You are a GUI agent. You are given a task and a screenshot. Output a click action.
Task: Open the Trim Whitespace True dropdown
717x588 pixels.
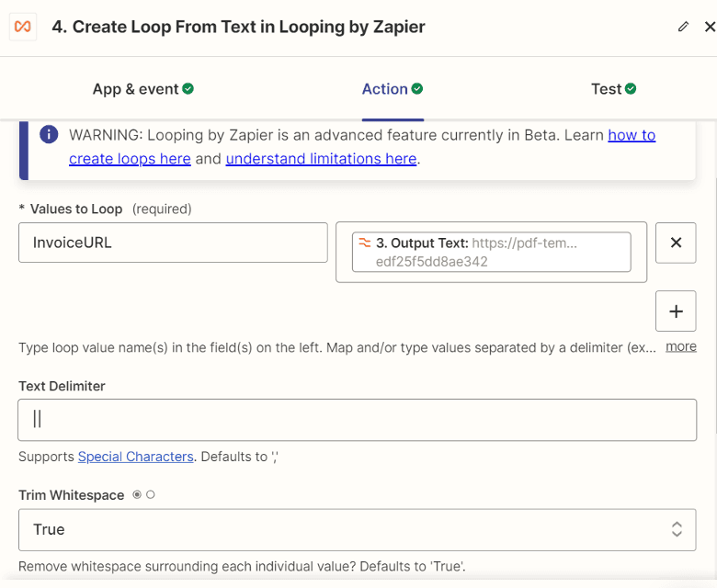[x=358, y=529]
